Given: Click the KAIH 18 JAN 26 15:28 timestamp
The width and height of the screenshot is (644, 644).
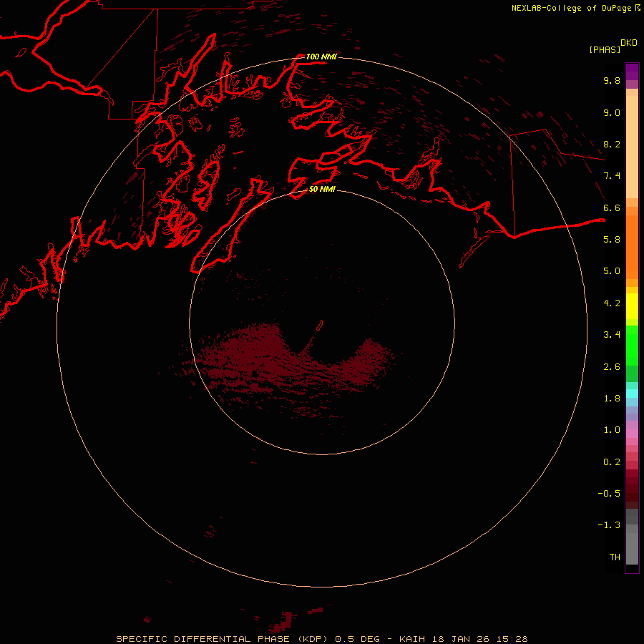Looking at the screenshot, I should click(463, 639).
